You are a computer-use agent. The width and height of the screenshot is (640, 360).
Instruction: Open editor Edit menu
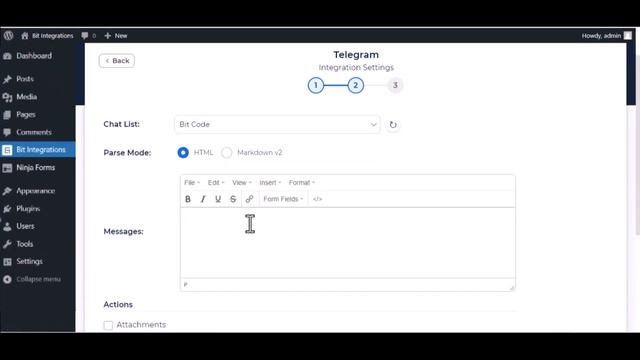coord(216,182)
